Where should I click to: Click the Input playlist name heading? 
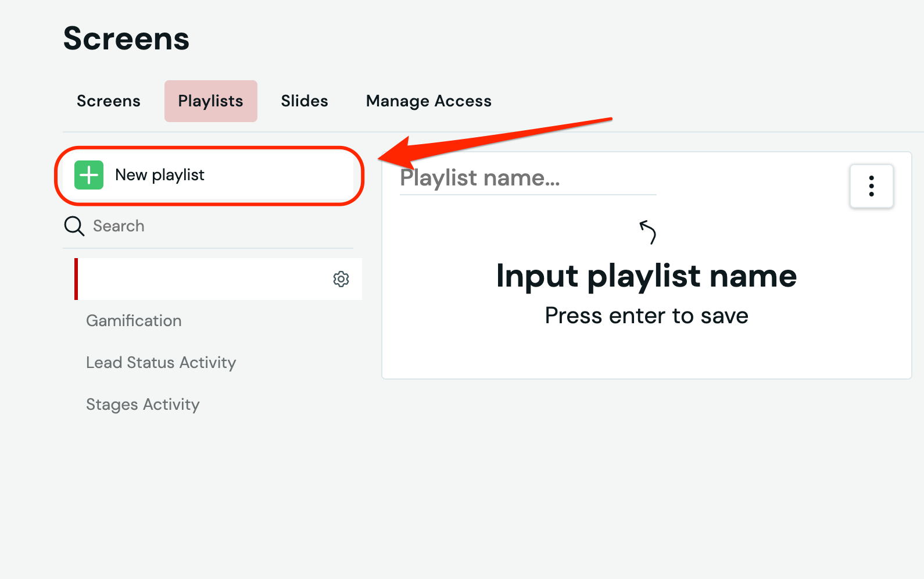646,276
